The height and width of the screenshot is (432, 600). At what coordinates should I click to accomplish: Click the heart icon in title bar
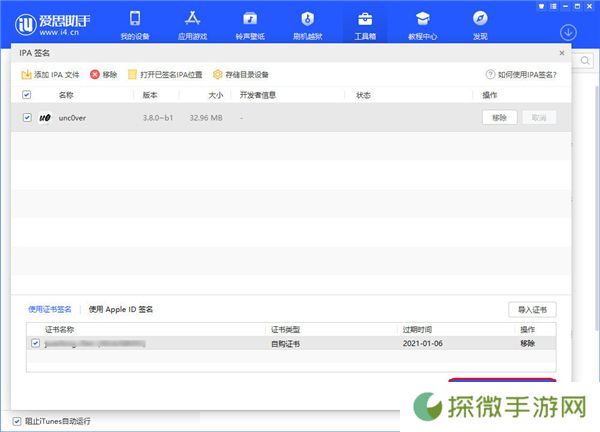pyautogui.click(x=541, y=6)
